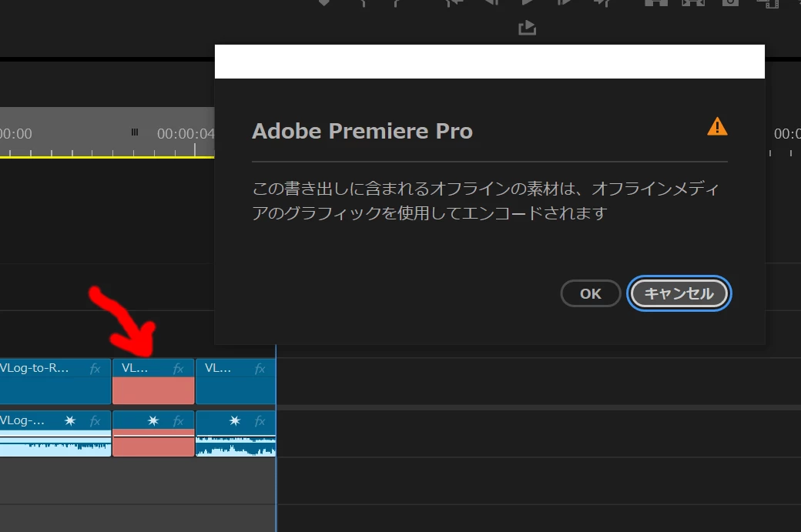Open fx badge on VLog-to-R... video clip
801x532 pixels.
(95, 369)
